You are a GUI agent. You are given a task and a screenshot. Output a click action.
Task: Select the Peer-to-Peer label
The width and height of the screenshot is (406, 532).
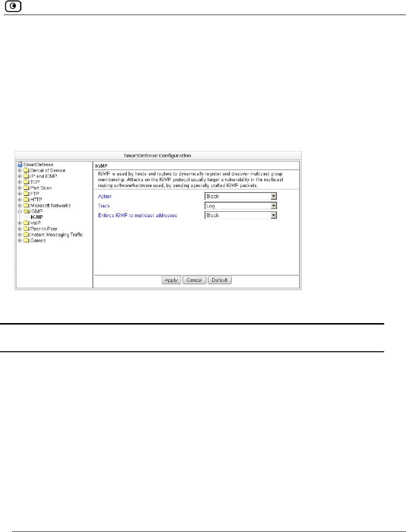tap(44, 229)
